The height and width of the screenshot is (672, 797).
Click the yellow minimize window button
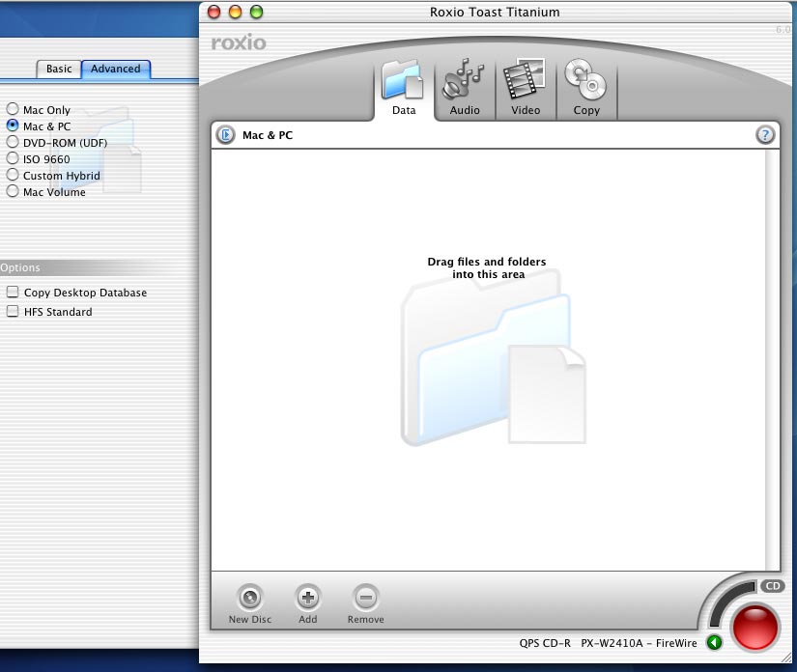tap(236, 12)
